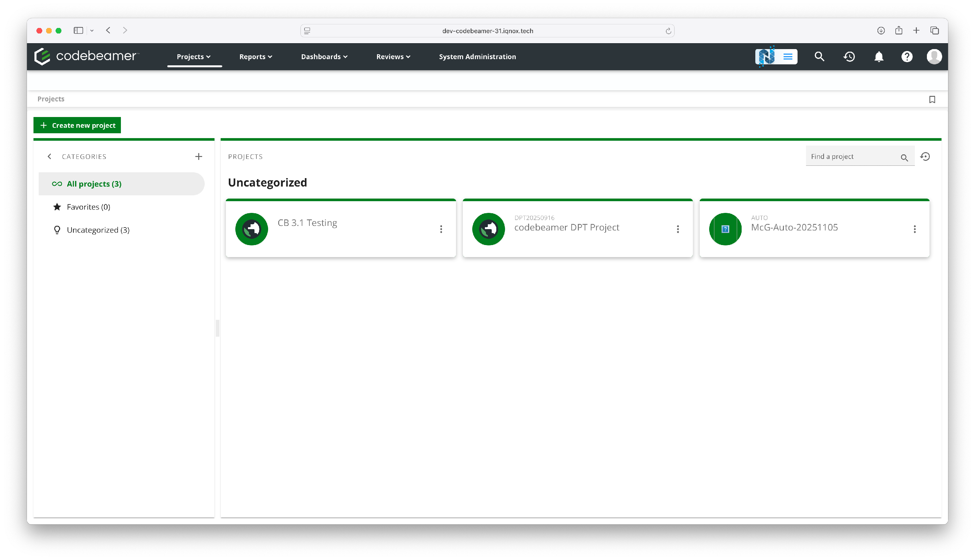Select Favorites (0) category
This screenshot has height=560, width=975.
(88, 207)
